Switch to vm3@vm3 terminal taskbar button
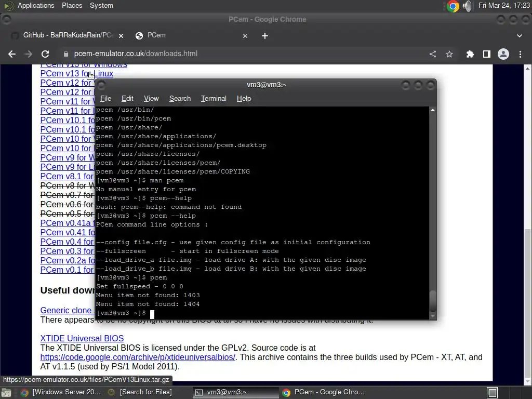 235,392
